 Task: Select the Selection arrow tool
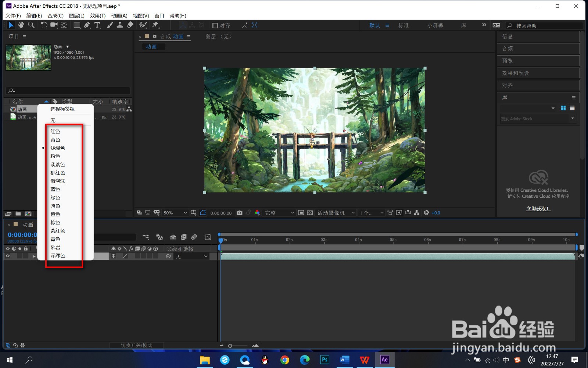[x=11, y=25]
